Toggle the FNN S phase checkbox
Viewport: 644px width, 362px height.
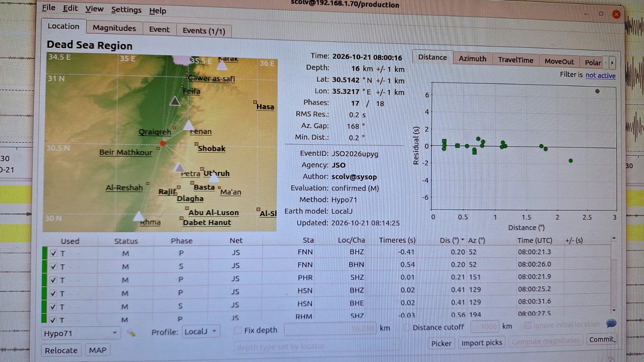click(54, 267)
